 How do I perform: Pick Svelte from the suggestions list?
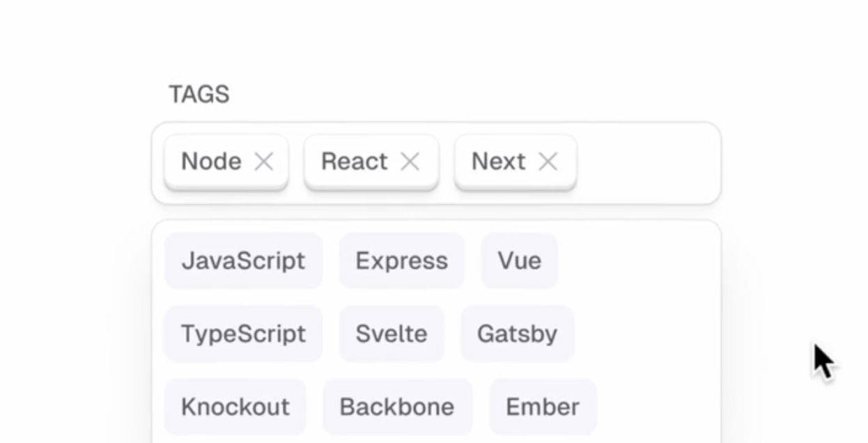(391, 334)
